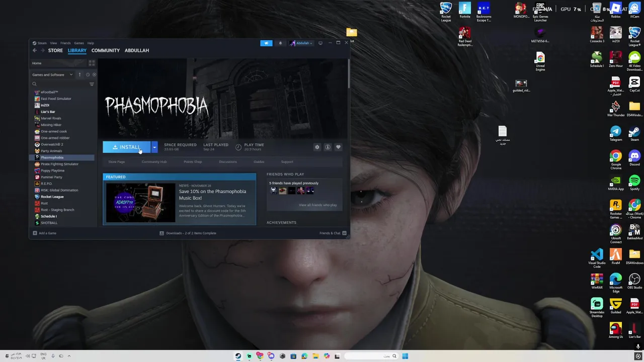Click the game info circle icon

tap(328, 147)
